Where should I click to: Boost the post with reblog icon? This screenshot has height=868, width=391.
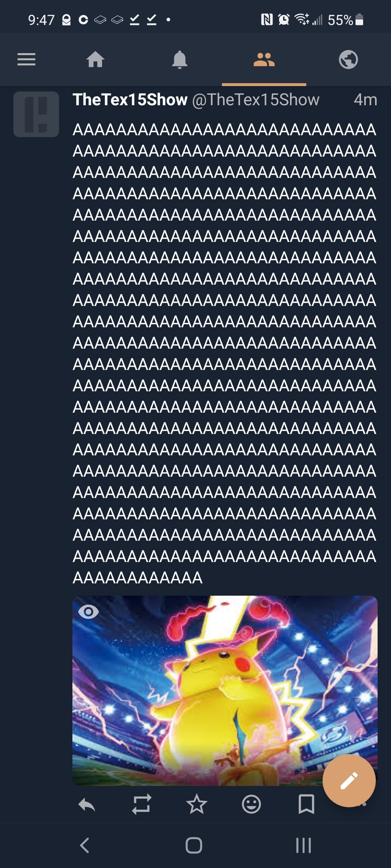pos(142,804)
